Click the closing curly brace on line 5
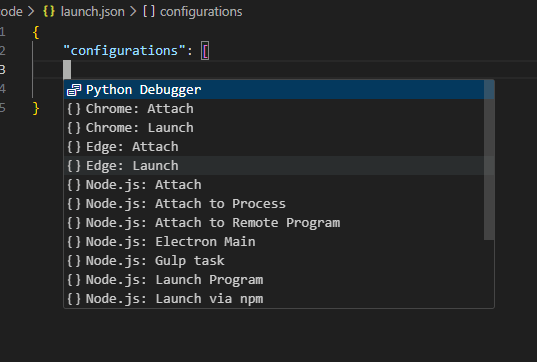The height and width of the screenshot is (362, 537). coord(36,109)
